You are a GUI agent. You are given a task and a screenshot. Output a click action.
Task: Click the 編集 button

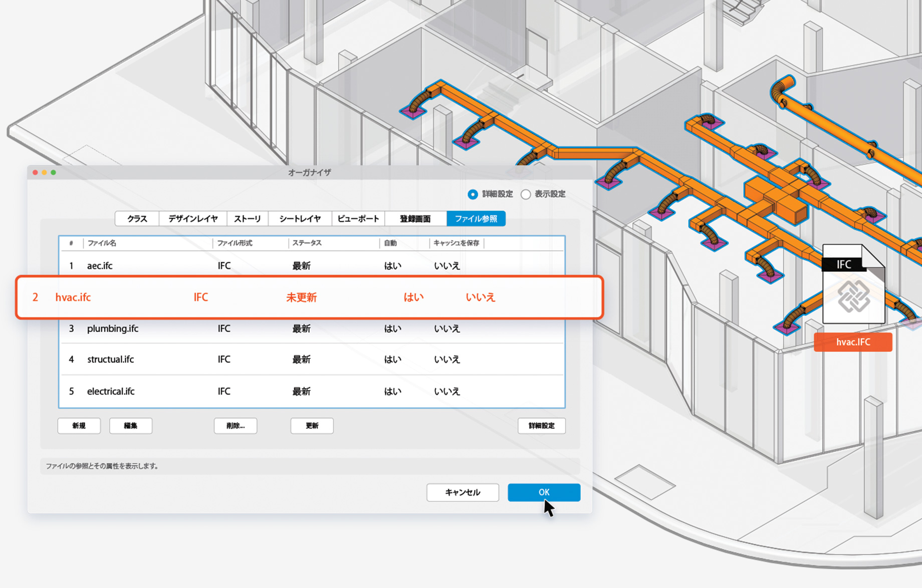[131, 426]
